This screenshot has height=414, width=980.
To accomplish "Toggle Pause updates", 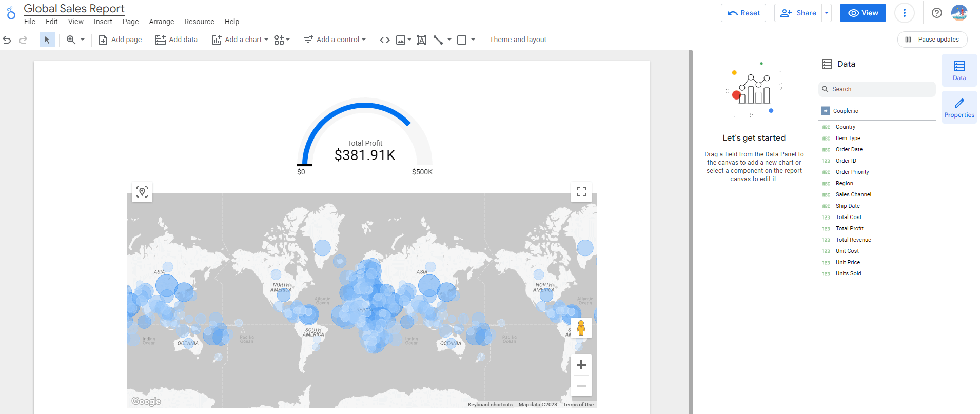I will pyautogui.click(x=932, y=40).
